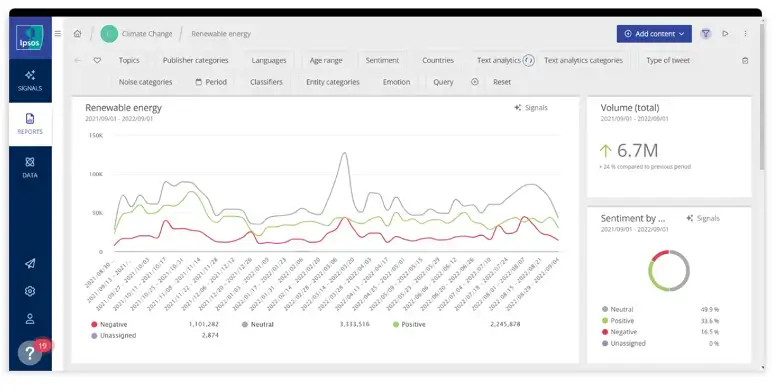Toggle the Neutral series in chart legend

(258, 324)
